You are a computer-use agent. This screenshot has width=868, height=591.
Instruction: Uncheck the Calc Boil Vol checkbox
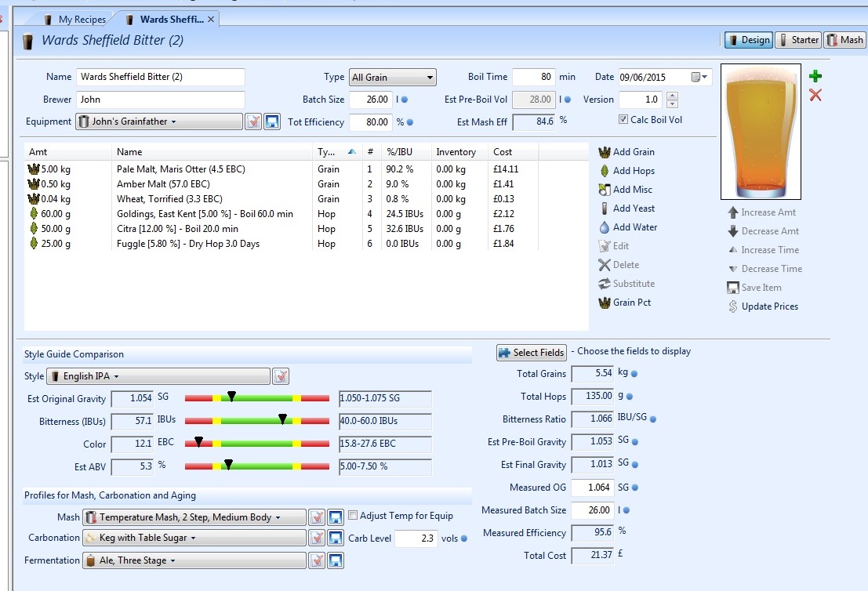[x=623, y=120]
